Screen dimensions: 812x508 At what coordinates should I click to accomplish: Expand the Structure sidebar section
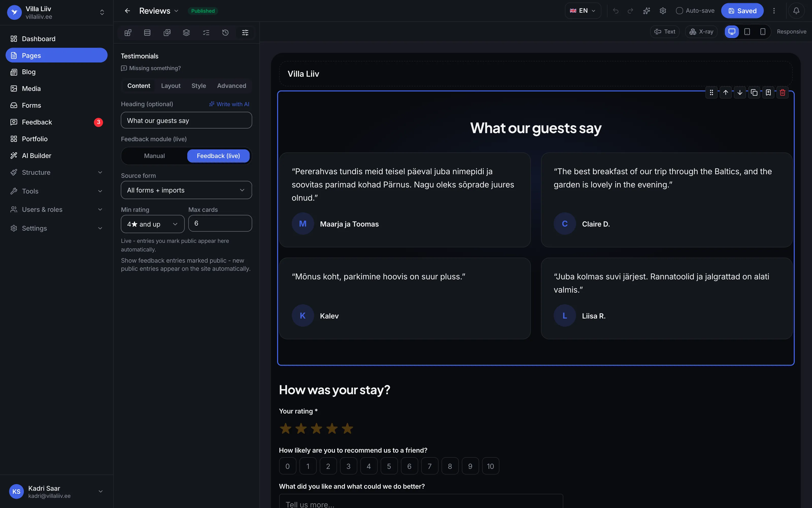[x=56, y=172]
